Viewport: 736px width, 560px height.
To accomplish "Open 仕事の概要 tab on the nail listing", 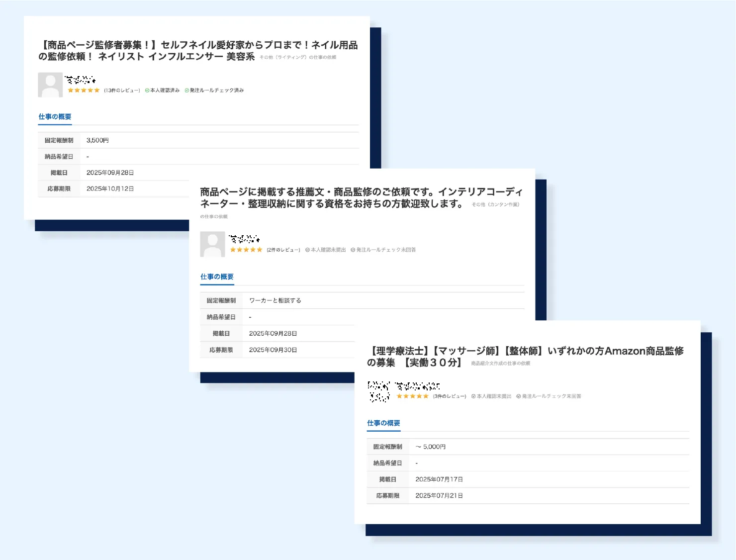I will [x=55, y=117].
